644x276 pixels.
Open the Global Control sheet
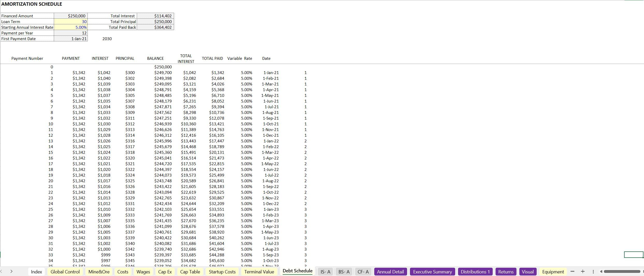point(65,272)
